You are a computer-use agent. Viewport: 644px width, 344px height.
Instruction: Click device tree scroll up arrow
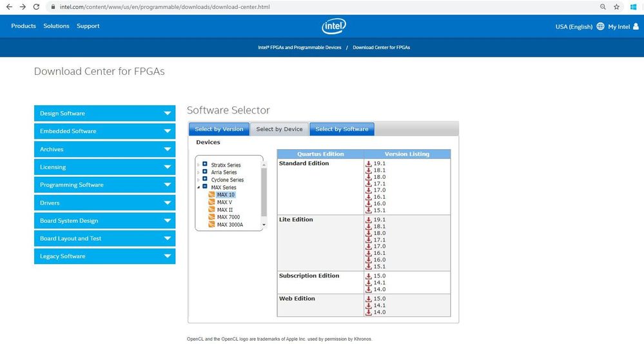tap(264, 165)
